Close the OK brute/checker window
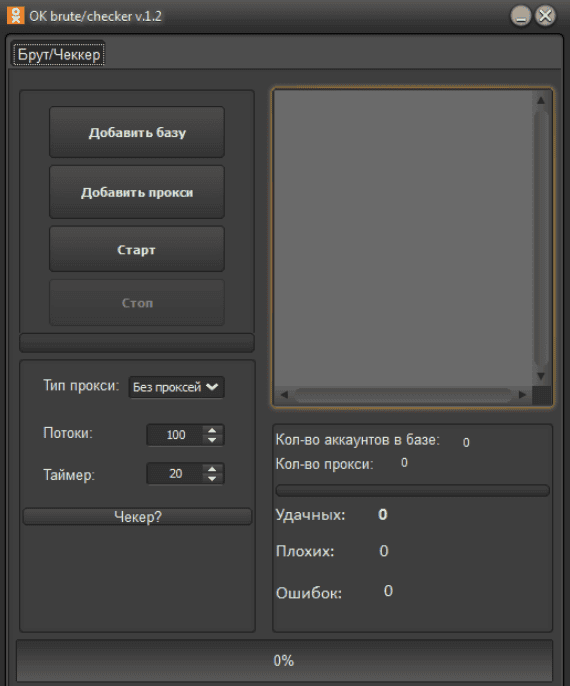Screen dimensions: 570x686 [545, 16]
